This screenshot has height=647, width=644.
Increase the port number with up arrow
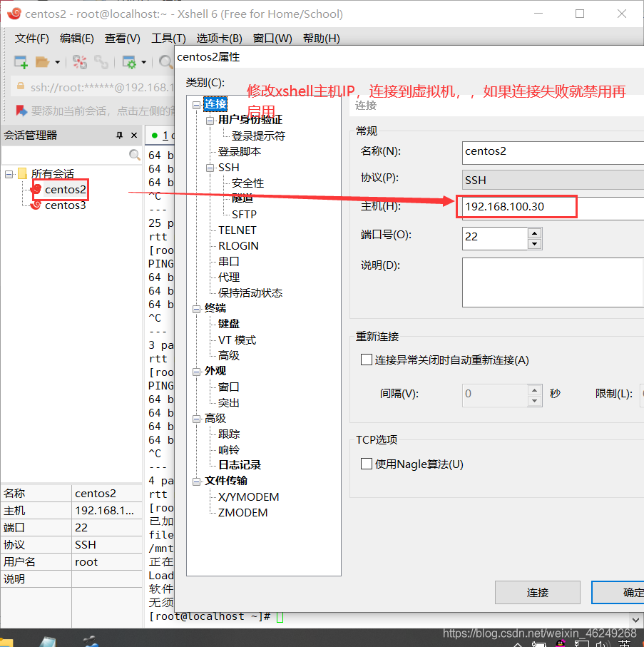pos(534,233)
